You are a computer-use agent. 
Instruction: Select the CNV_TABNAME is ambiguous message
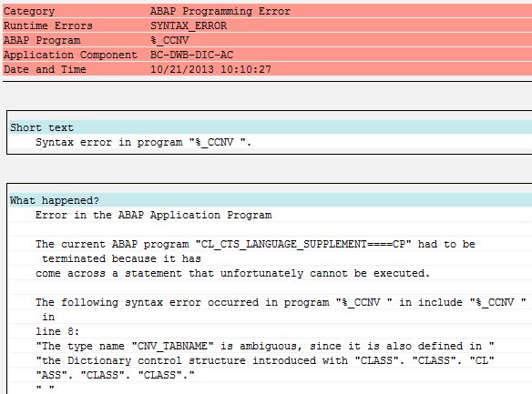[x=265, y=347]
